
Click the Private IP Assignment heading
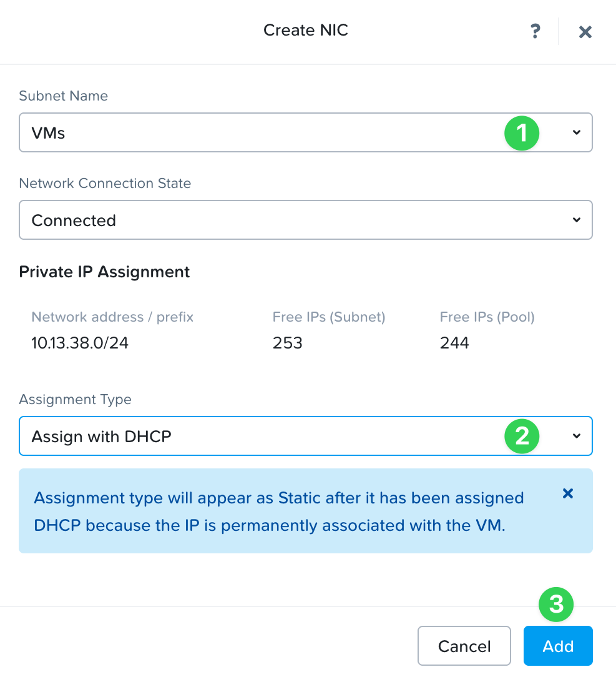point(105,272)
